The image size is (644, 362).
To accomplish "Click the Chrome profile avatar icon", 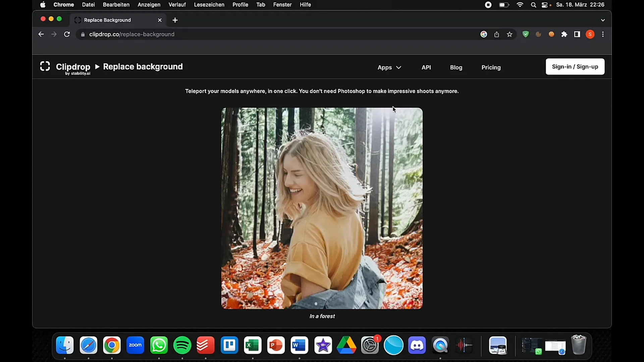I will (x=590, y=34).
